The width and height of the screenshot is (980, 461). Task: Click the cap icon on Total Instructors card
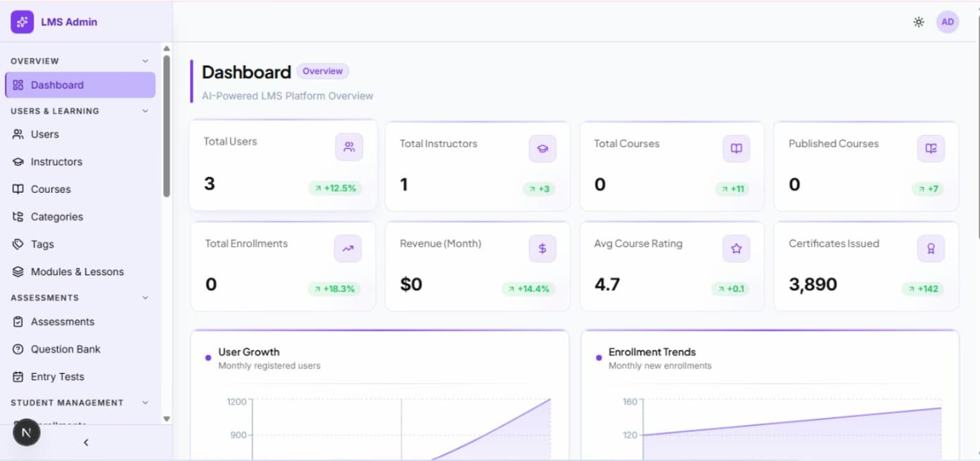pos(542,149)
